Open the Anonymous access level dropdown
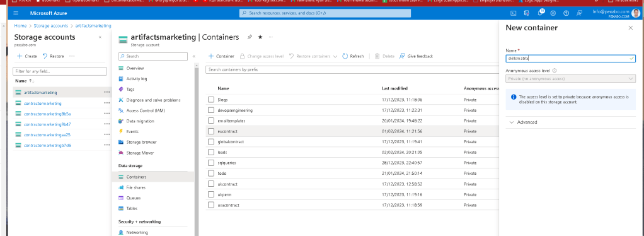This screenshot has width=644, height=236. [570, 78]
